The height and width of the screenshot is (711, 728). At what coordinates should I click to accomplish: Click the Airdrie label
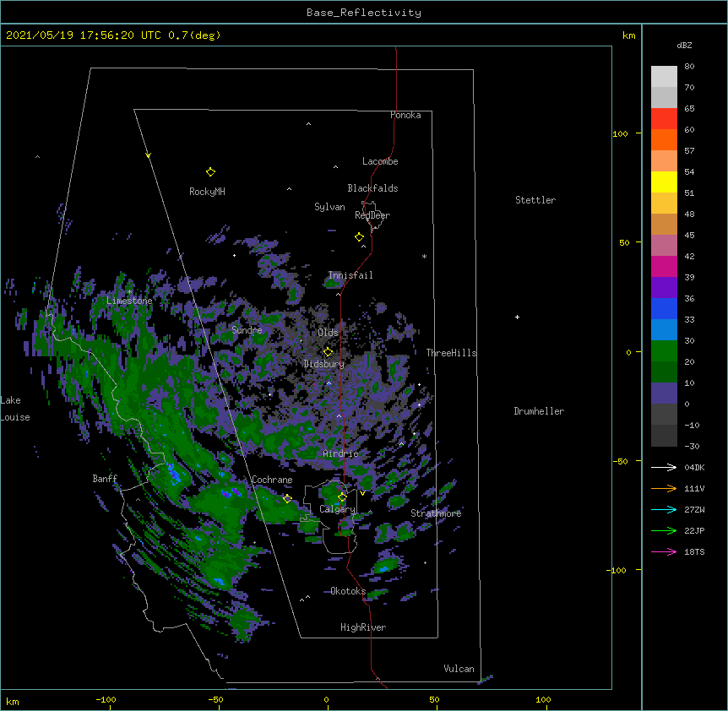[x=341, y=453]
